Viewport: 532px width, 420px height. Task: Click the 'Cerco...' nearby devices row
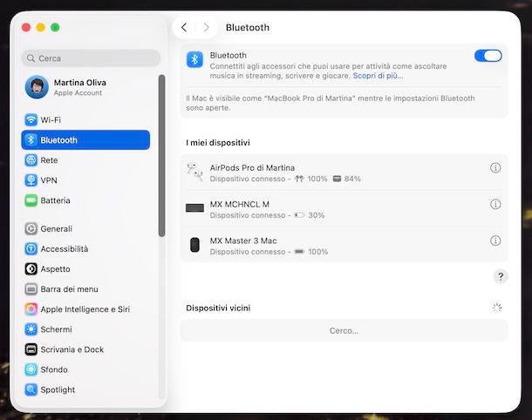coord(344,330)
